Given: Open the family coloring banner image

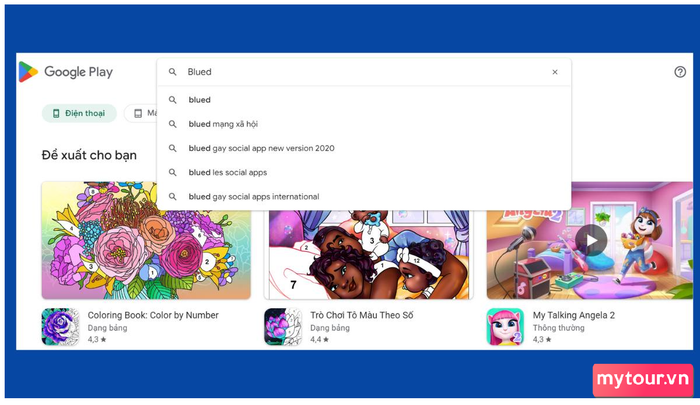Looking at the screenshot, I should (369, 254).
